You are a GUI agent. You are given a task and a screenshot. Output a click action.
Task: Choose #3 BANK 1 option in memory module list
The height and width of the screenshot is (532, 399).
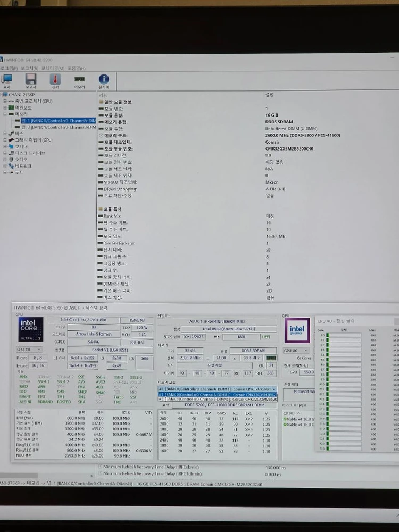(x=218, y=400)
